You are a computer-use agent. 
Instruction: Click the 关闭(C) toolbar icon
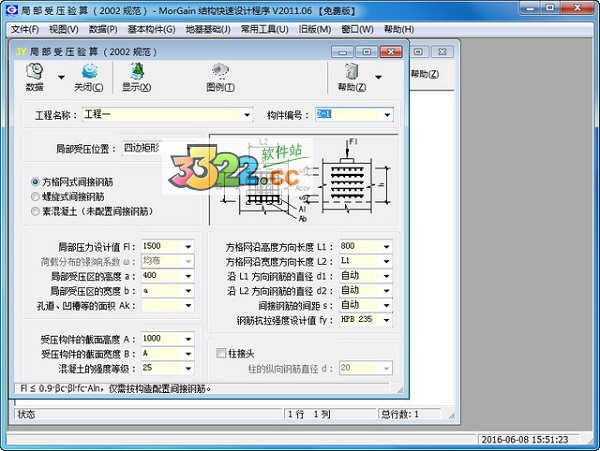[x=88, y=77]
